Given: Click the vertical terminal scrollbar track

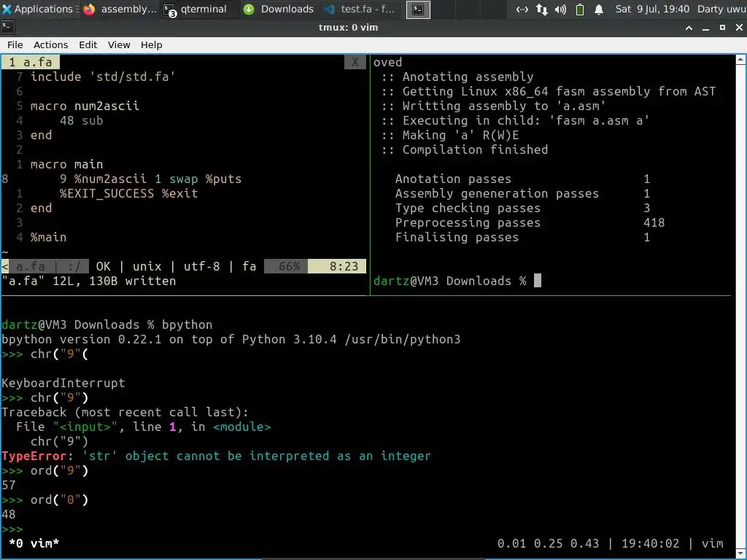Looking at the screenshot, I should coord(741,305).
